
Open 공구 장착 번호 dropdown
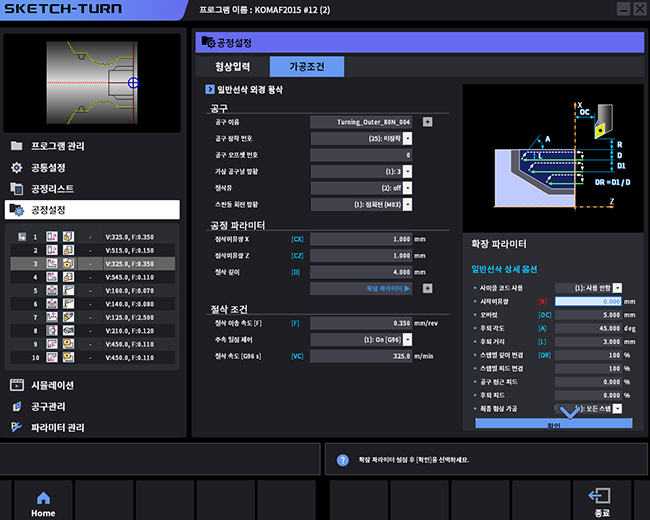tap(407, 139)
